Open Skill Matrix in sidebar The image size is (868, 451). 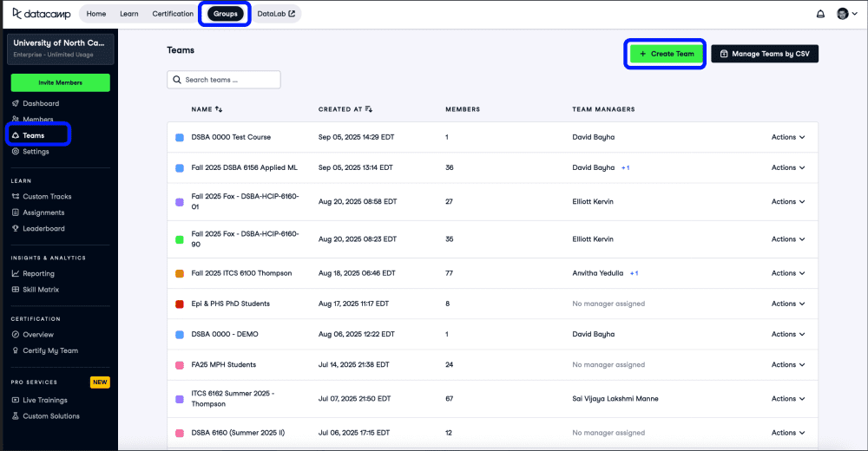(41, 290)
